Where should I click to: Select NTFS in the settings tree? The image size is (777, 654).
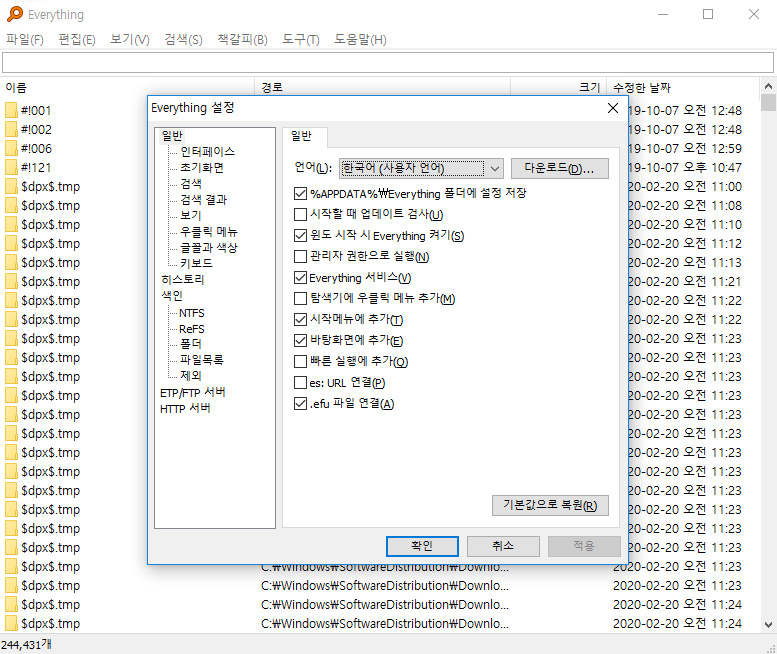coord(192,313)
